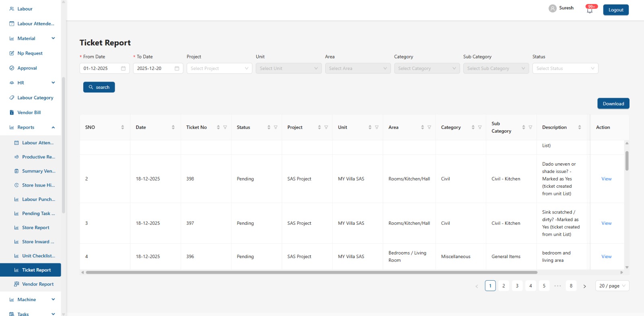Open the Ticket No filter funnel icon
The height and width of the screenshot is (316, 644).
coord(225,127)
